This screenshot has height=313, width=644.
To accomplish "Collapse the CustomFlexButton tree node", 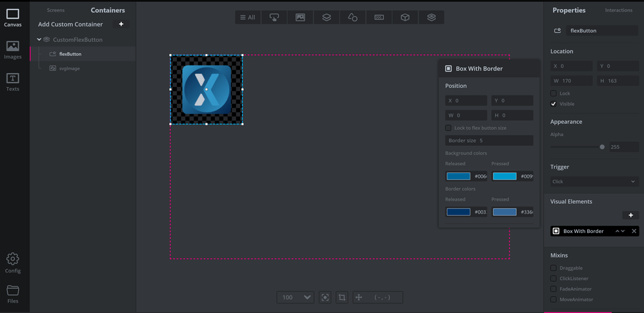I will tap(39, 40).
